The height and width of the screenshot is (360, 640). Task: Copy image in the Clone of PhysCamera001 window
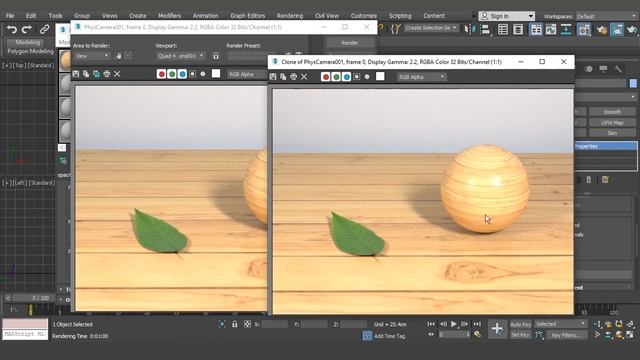click(x=283, y=77)
